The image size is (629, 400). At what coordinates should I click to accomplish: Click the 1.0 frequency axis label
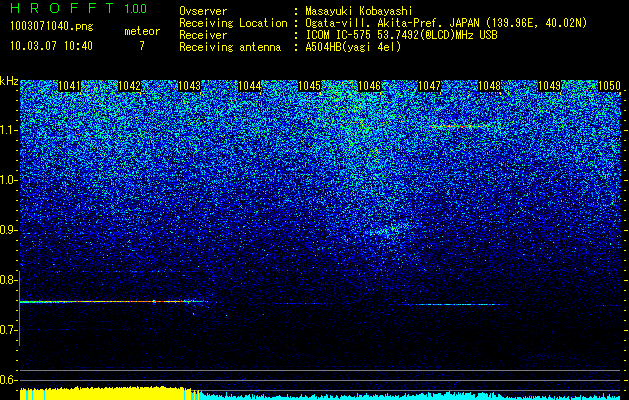(x=9, y=180)
